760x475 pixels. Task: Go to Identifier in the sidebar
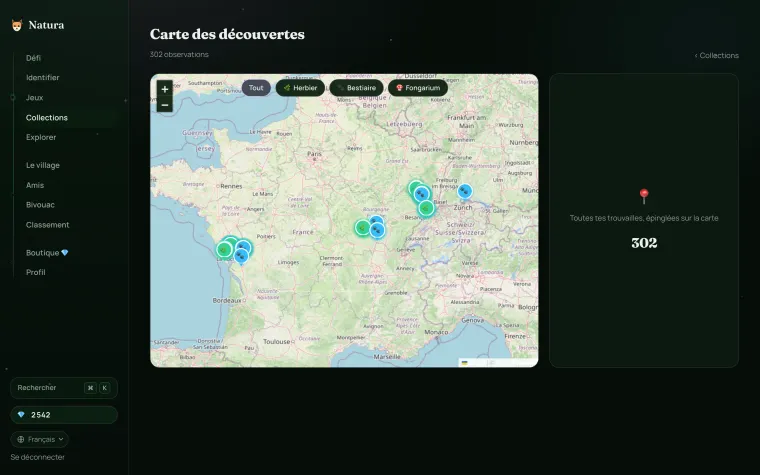(43, 78)
